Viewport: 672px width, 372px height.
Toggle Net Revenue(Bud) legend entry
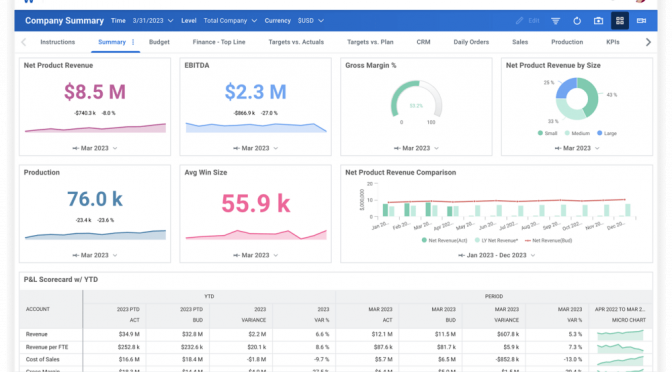(x=548, y=240)
